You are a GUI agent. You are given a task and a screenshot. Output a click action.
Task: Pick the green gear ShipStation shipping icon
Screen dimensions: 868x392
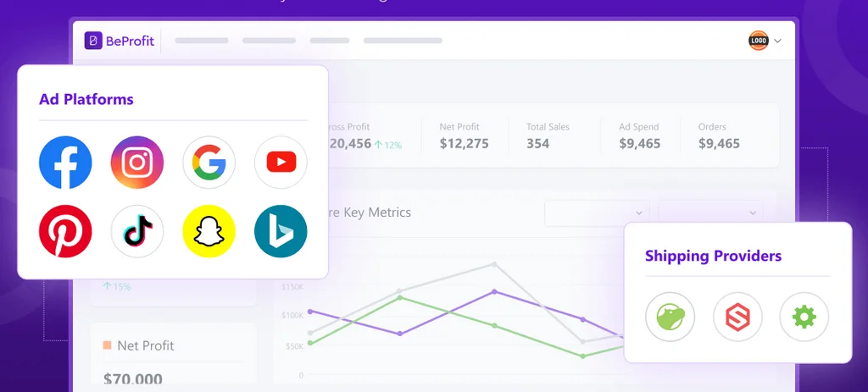tap(804, 317)
